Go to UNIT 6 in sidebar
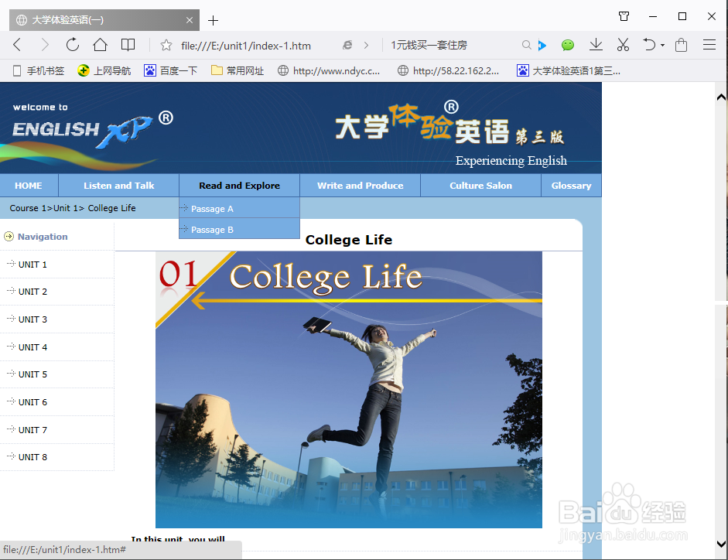The image size is (728, 560). pos(32,402)
